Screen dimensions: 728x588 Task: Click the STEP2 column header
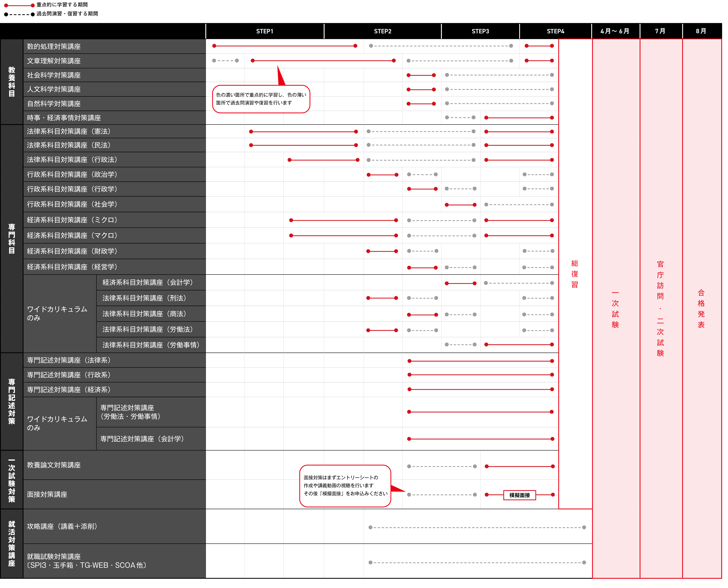pyautogui.click(x=383, y=31)
